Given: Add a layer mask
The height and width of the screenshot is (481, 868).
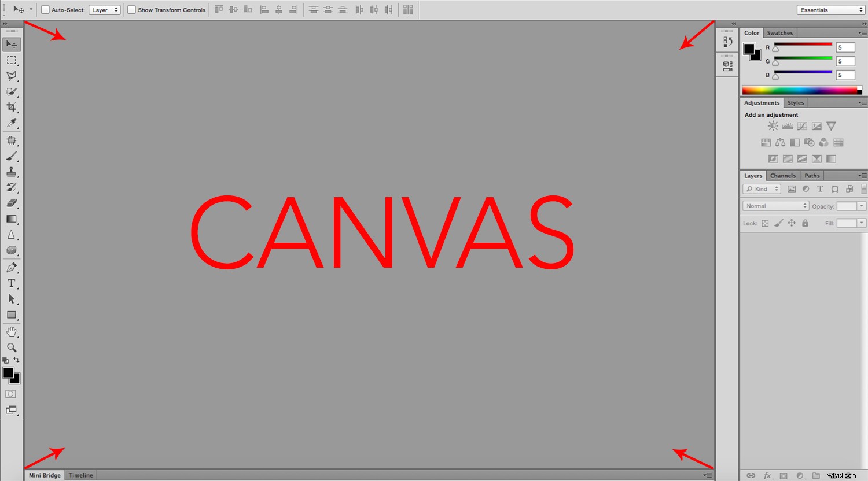Looking at the screenshot, I should (x=784, y=476).
